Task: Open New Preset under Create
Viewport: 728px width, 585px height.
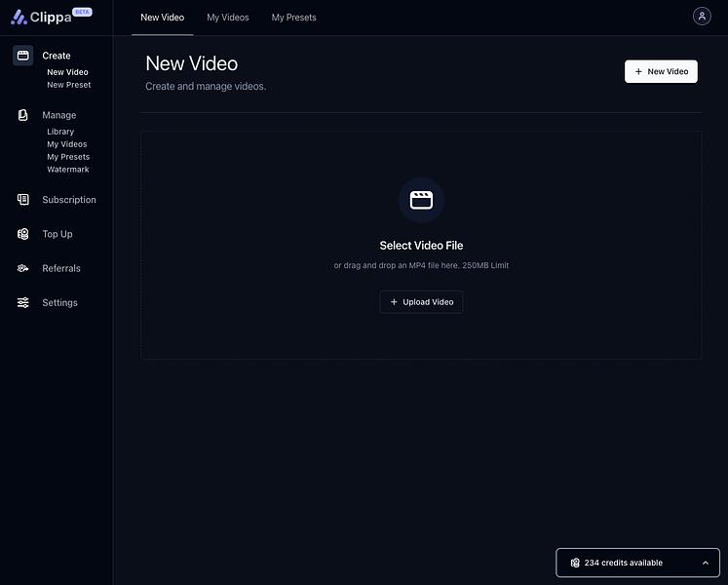Action: point(69,85)
